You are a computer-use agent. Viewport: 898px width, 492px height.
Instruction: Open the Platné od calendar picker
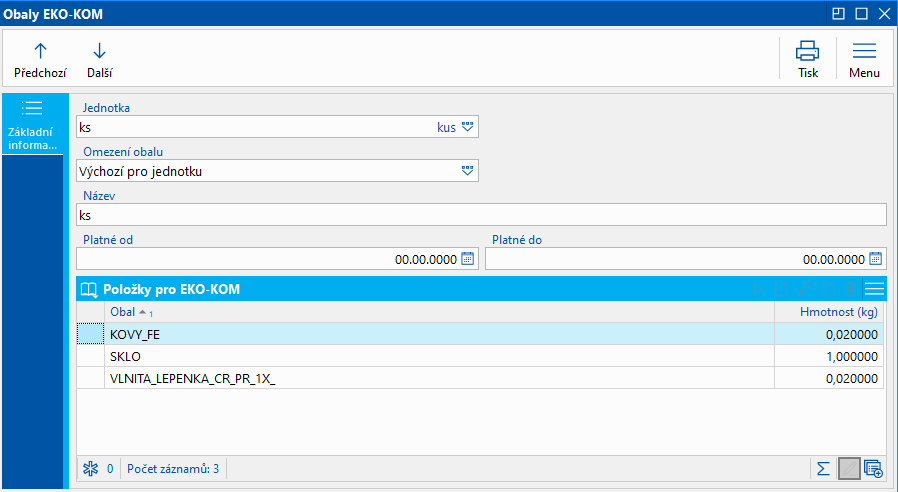(x=467, y=259)
